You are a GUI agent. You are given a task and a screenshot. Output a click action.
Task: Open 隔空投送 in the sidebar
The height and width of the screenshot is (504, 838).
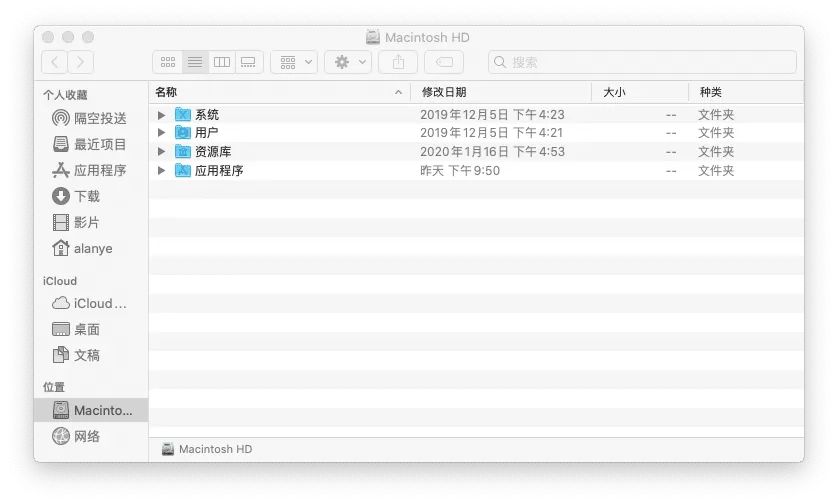point(90,118)
